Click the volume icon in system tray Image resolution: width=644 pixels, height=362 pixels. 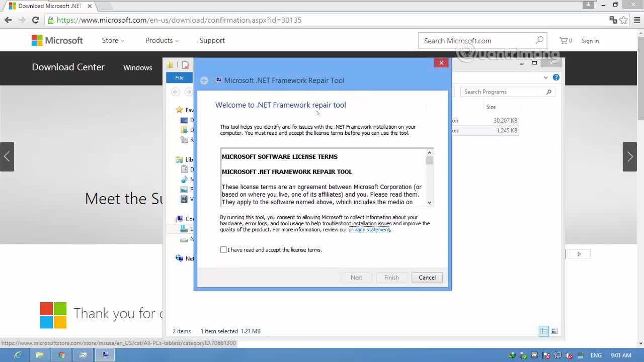coord(569,355)
